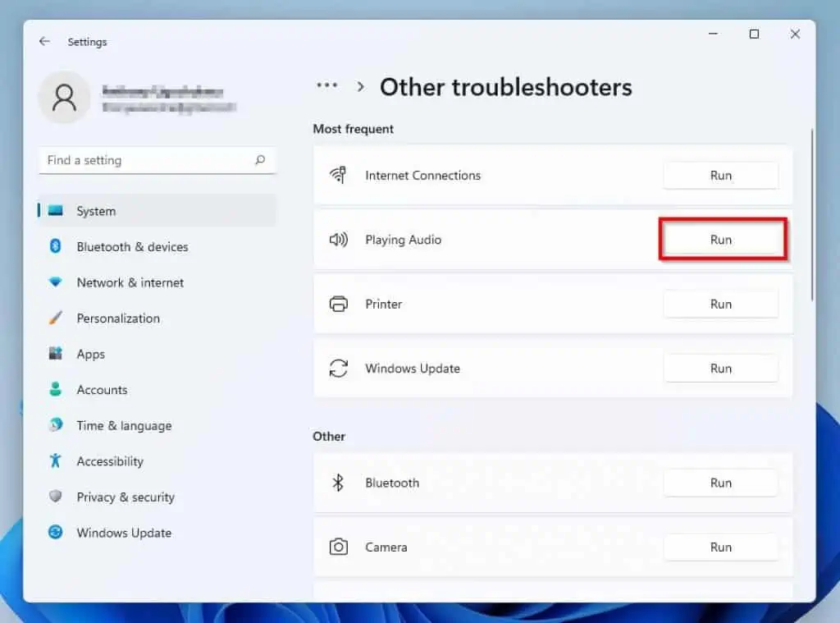840x623 pixels.
Task: Click the Playing Audio speaker icon
Action: [339, 240]
